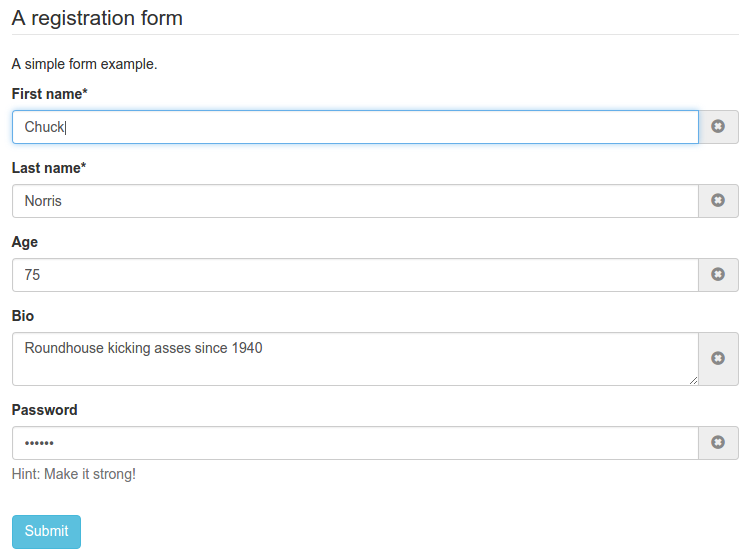The width and height of the screenshot is (741, 556).
Task: Click the "A registration form" heading
Action: [x=97, y=18]
